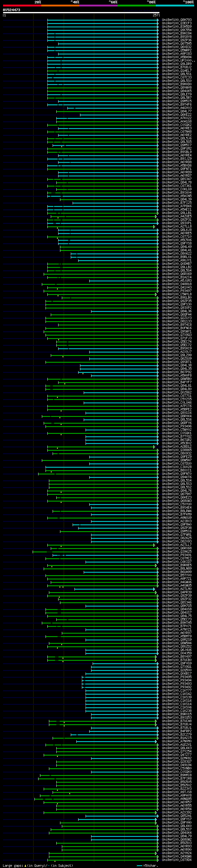Screen dimensions: 197x868
Task: Select the UniRef100_B6TP92 label
Action: coord(177,372)
